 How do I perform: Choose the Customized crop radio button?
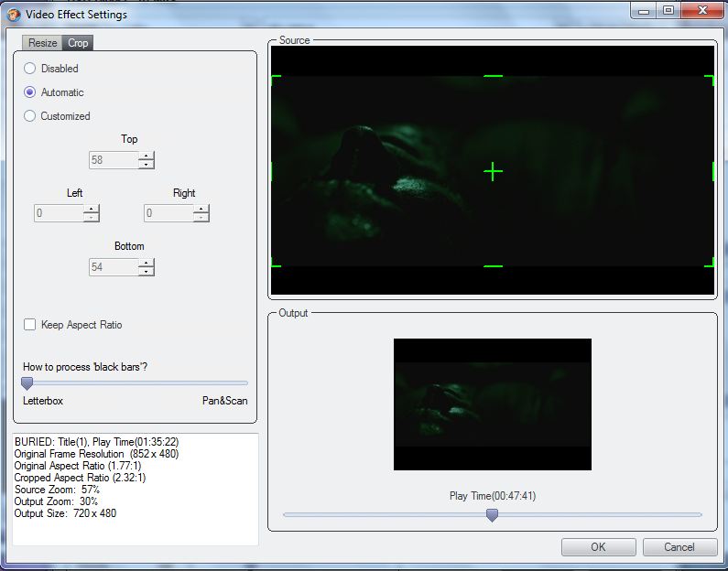click(x=30, y=116)
